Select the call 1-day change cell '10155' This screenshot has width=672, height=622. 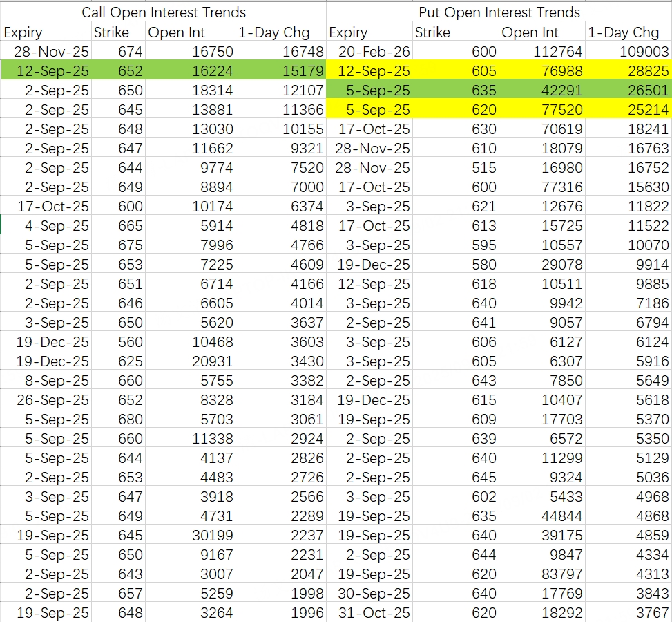(x=280, y=129)
